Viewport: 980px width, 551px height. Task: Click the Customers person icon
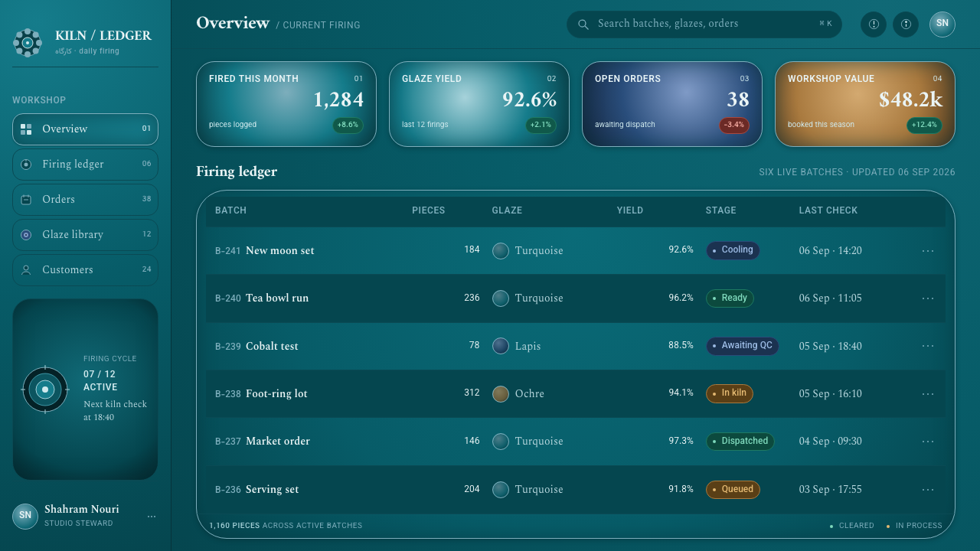coord(26,270)
